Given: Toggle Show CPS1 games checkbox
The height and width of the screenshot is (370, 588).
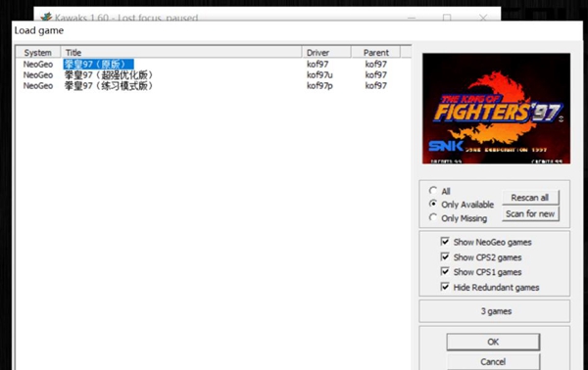Looking at the screenshot, I should pos(445,271).
